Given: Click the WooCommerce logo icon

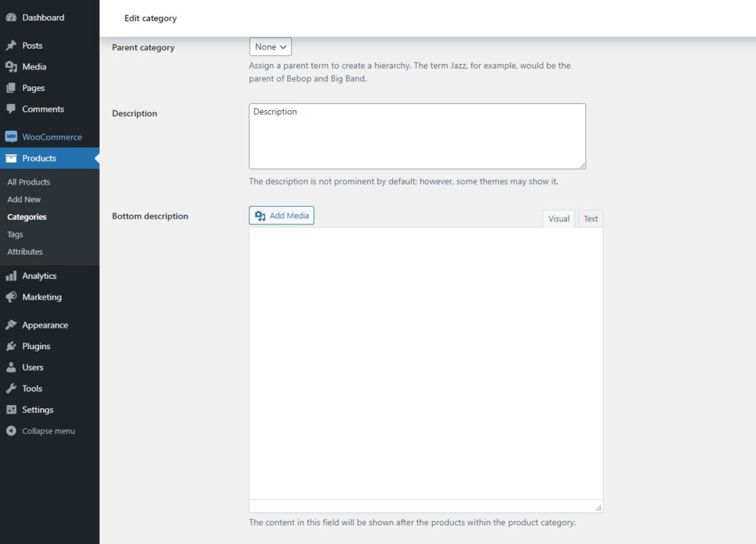Looking at the screenshot, I should pyautogui.click(x=11, y=137).
